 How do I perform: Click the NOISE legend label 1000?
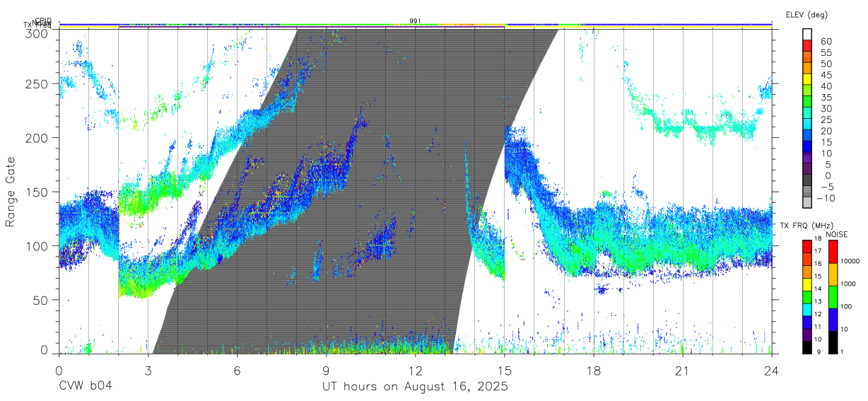coord(848,284)
